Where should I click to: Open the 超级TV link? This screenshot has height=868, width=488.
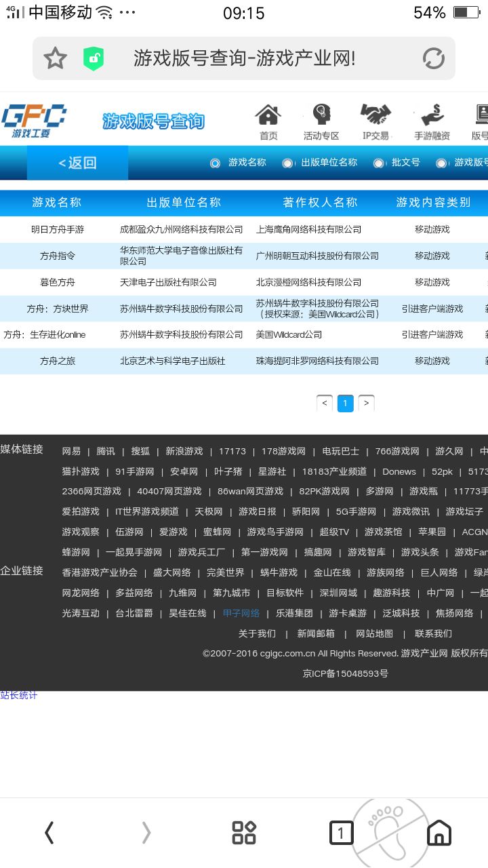click(334, 532)
